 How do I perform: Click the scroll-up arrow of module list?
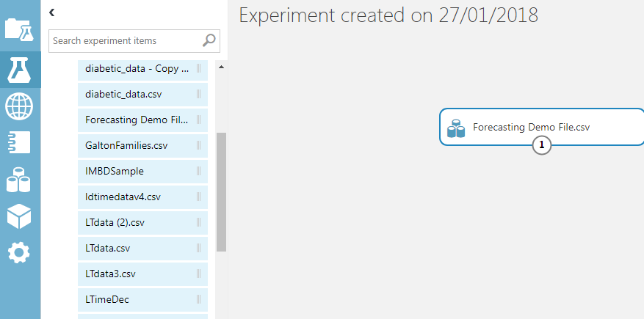221,68
